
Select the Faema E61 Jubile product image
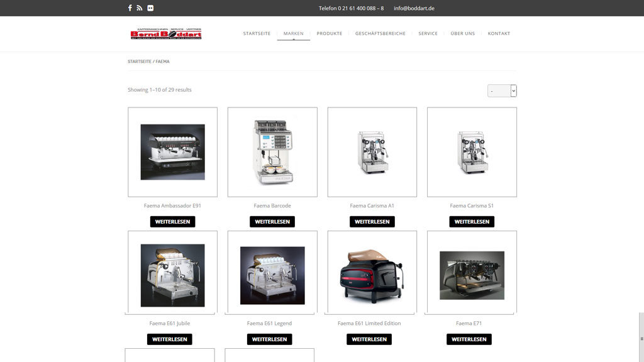click(172, 272)
